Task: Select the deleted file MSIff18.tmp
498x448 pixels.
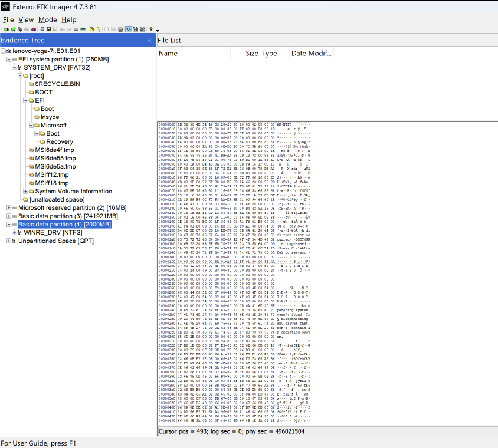Action: [x=52, y=183]
